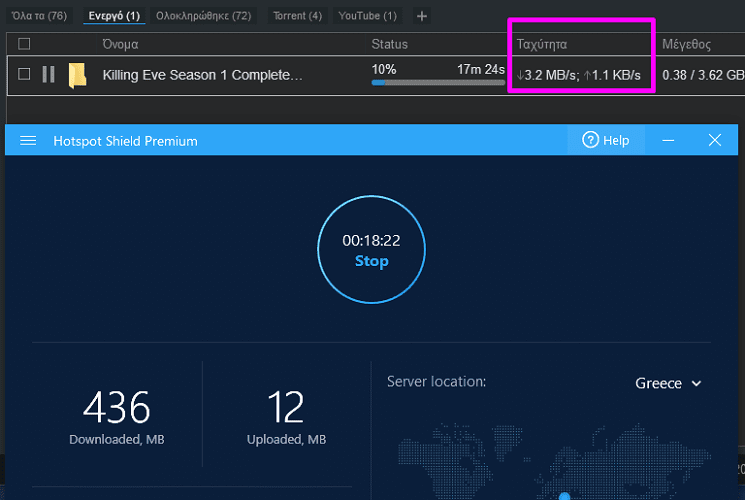Screen dimensions: 745x500
Task: Sort by the Ταχύτητα column header
Action: (542, 44)
